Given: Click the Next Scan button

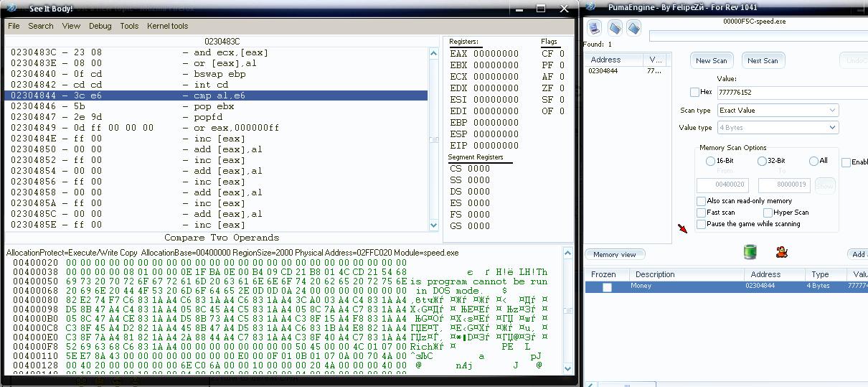Looking at the screenshot, I should coord(762,60).
